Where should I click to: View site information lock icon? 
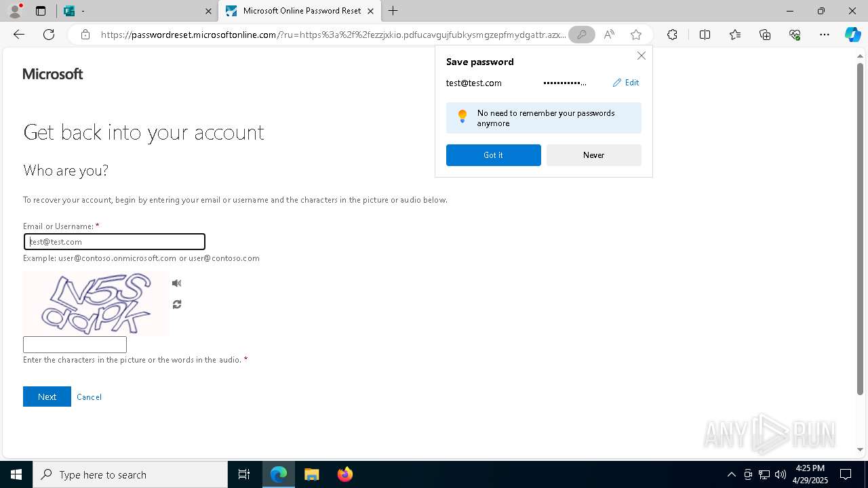pyautogui.click(x=85, y=35)
